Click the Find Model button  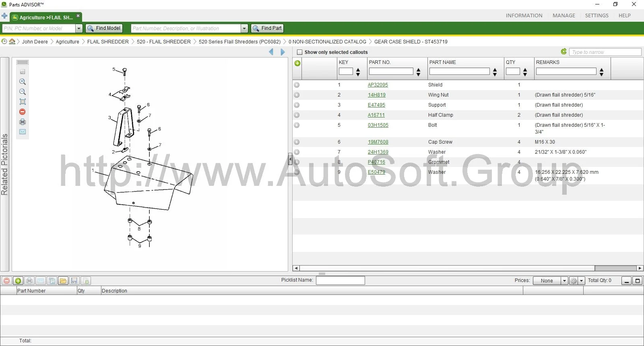(x=104, y=28)
